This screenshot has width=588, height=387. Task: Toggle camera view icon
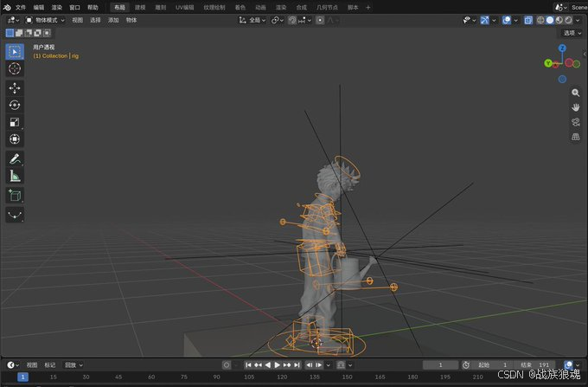[576, 122]
